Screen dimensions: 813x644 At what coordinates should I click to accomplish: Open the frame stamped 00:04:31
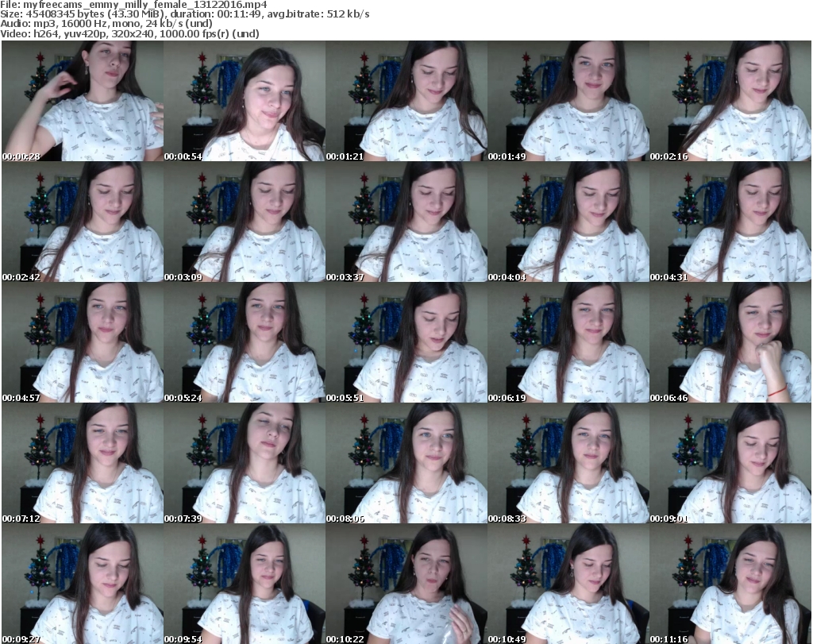click(x=730, y=222)
